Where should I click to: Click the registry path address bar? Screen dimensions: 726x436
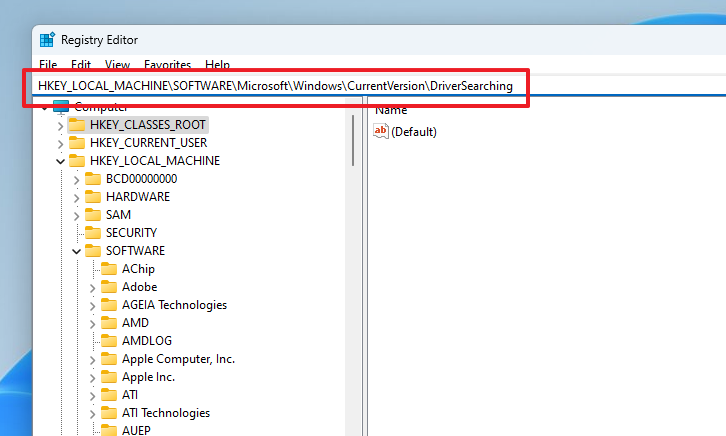point(378,86)
